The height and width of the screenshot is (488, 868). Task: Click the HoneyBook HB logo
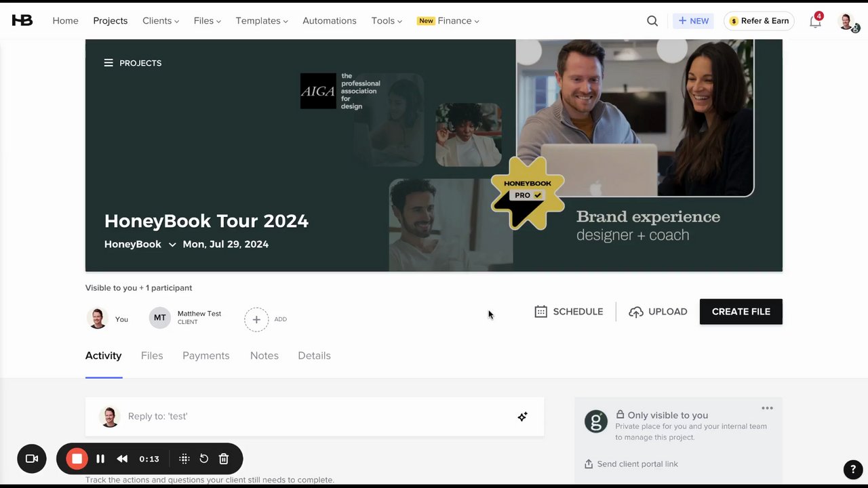22,20
